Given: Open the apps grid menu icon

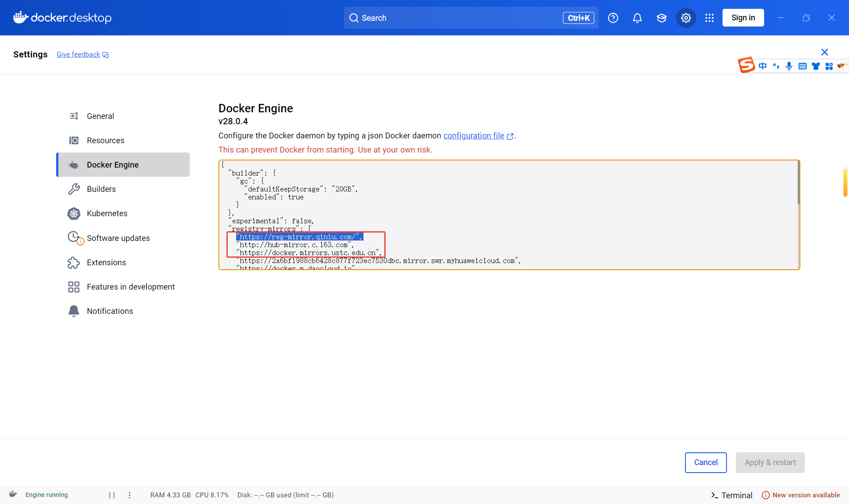Looking at the screenshot, I should point(709,18).
